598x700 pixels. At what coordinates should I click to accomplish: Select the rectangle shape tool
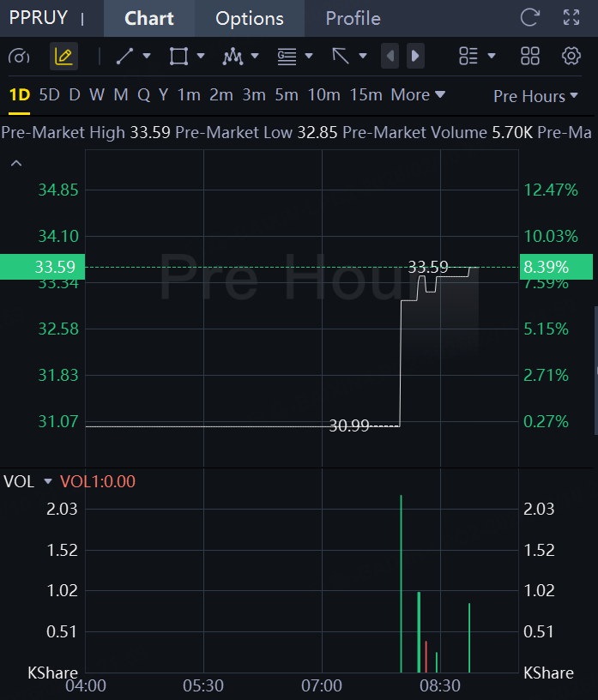(178, 57)
